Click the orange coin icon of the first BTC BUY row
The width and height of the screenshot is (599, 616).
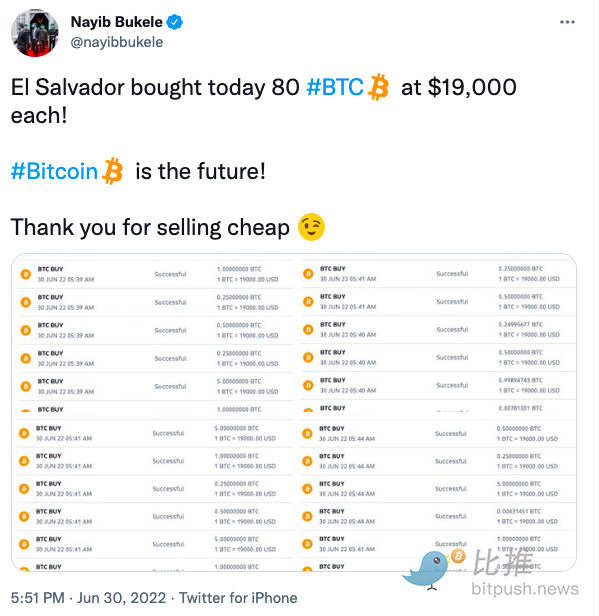tap(26, 274)
